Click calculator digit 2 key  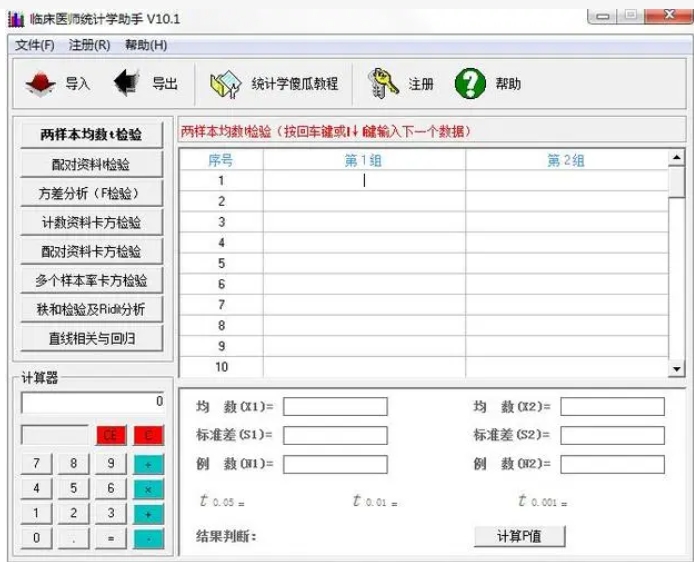click(73, 513)
